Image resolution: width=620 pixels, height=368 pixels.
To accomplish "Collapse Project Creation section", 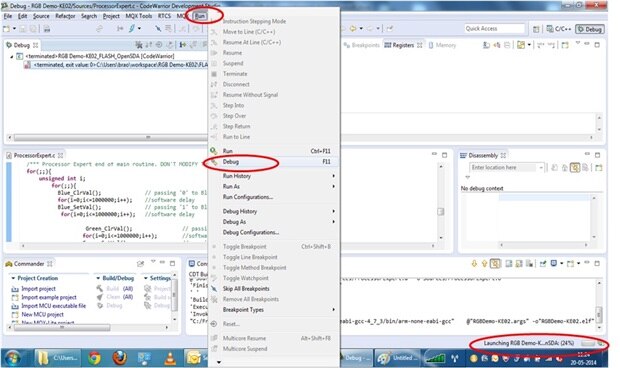I will (13, 278).
